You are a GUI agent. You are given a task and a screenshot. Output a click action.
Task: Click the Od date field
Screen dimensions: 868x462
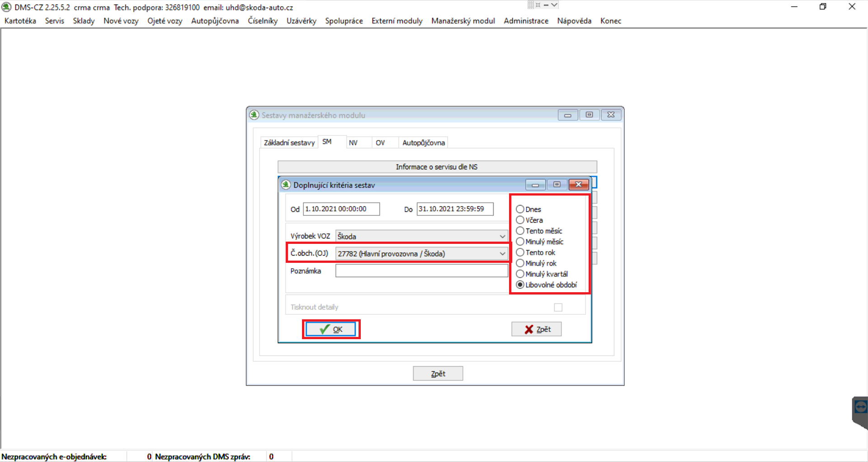coord(341,209)
